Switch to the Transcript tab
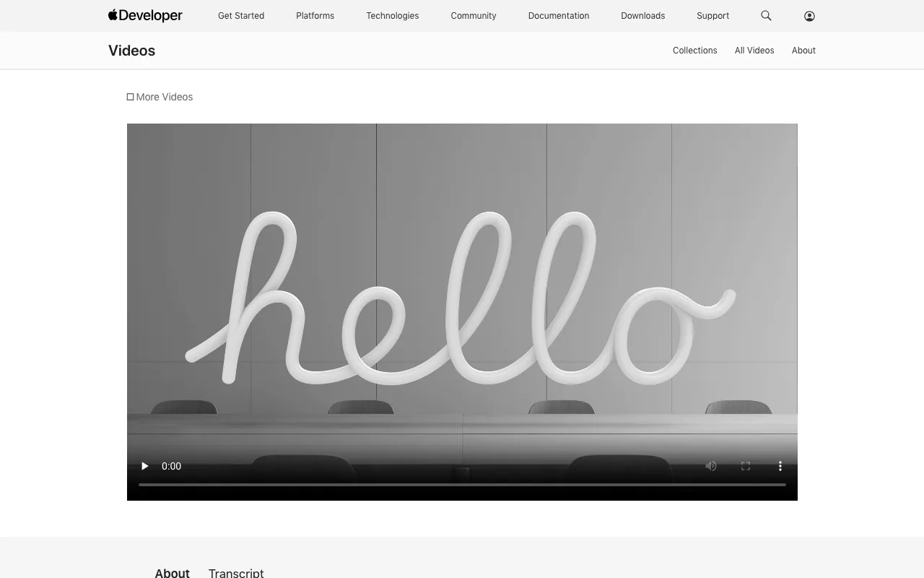The width and height of the screenshot is (924, 578). pyautogui.click(x=236, y=573)
